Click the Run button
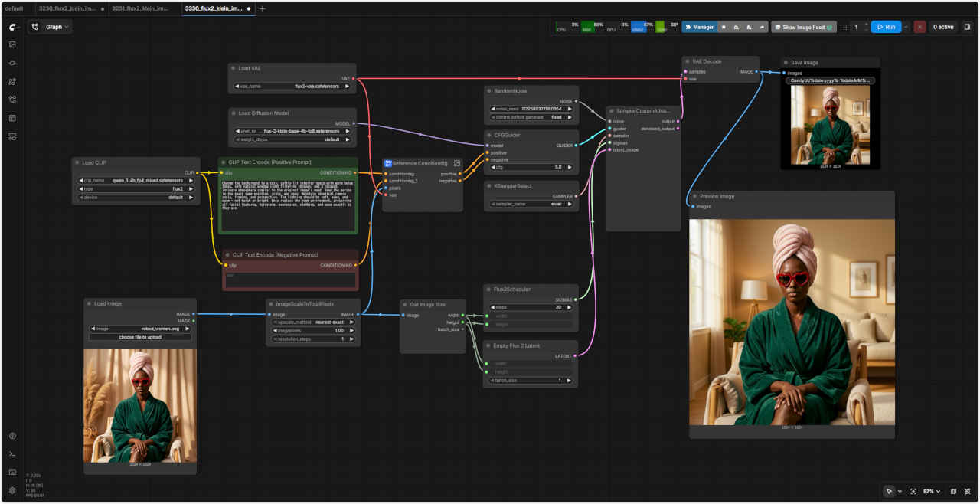The height and width of the screenshot is (504, 980). (885, 27)
